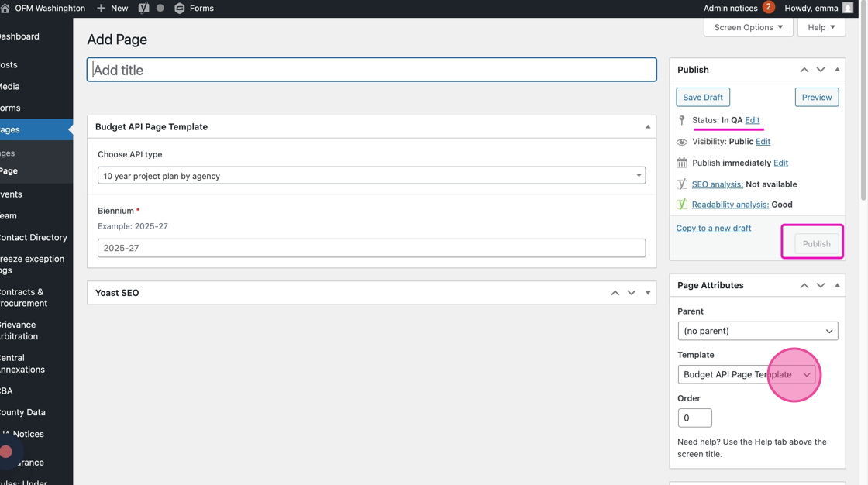Edit the page status link

click(752, 120)
